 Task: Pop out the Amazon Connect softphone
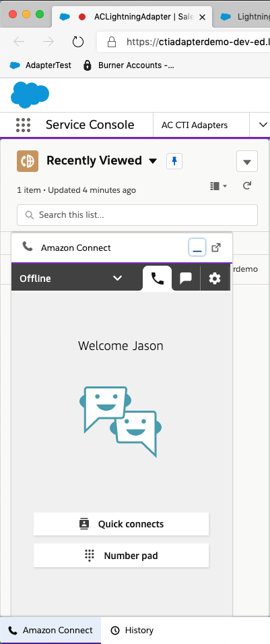(x=216, y=247)
